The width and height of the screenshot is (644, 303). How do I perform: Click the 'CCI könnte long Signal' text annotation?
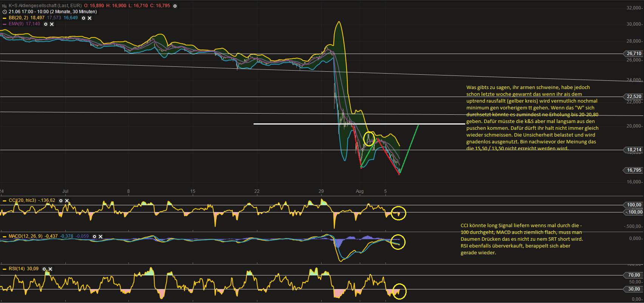coord(522,239)
